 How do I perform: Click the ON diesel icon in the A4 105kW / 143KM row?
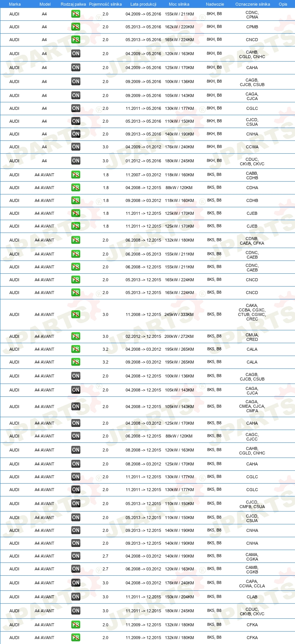coord(76,96)
